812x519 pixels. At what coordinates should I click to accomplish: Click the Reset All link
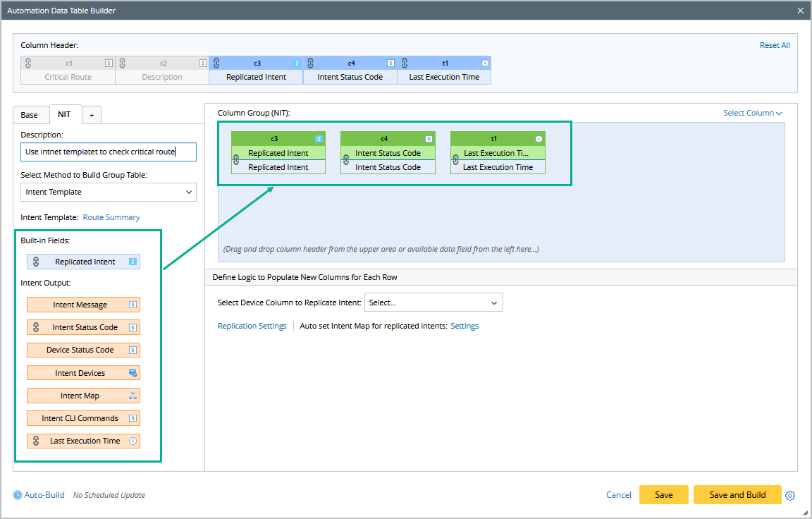[774, 45]
